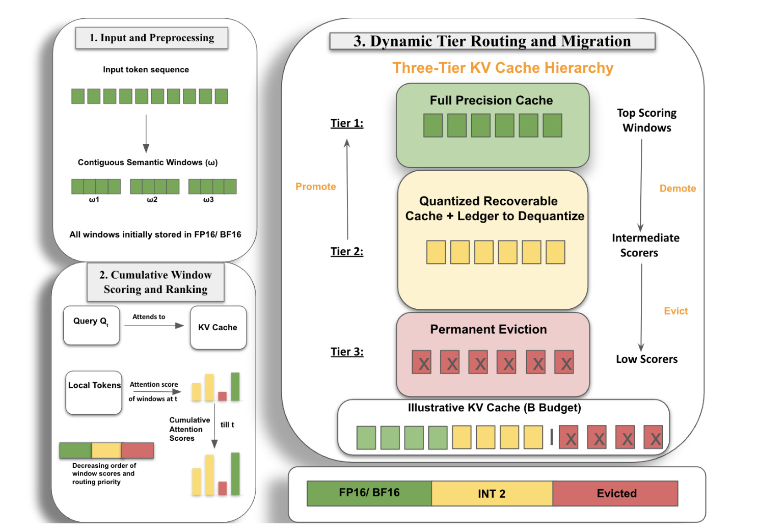The width and height of the screenshot is (758, 532).
Task: Click the ω2 semantic window group
Action: [x=154, y=187]
